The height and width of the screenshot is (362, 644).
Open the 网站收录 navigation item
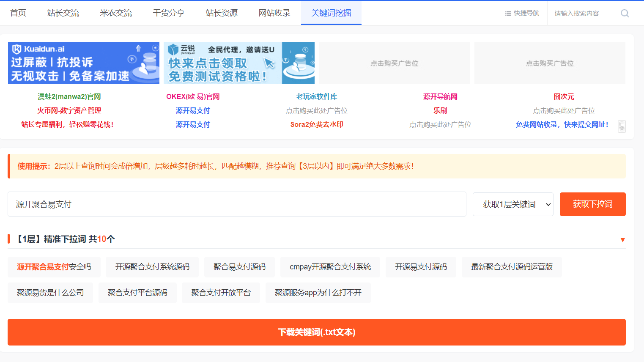click(274, 13)
